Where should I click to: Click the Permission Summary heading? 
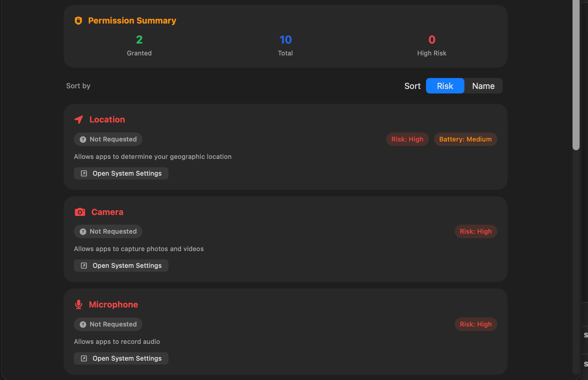point(132,21)
